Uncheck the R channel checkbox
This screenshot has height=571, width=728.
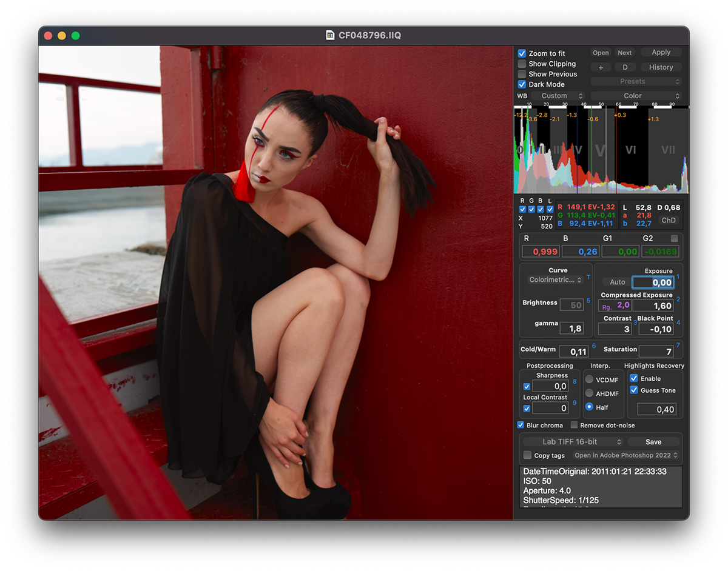click(x=523, y=209)
